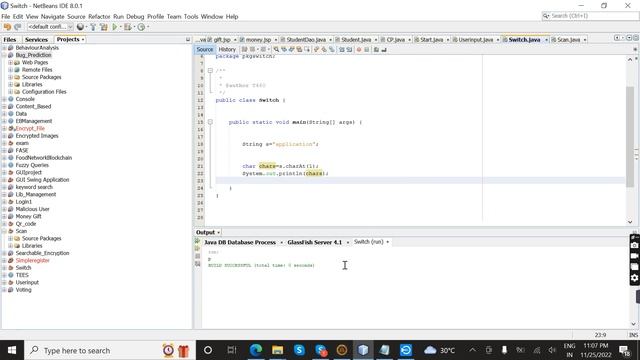Click the NetBeans icon on taskbar
Viewport: 640px width, 360px height.
(x=363, y=350)
